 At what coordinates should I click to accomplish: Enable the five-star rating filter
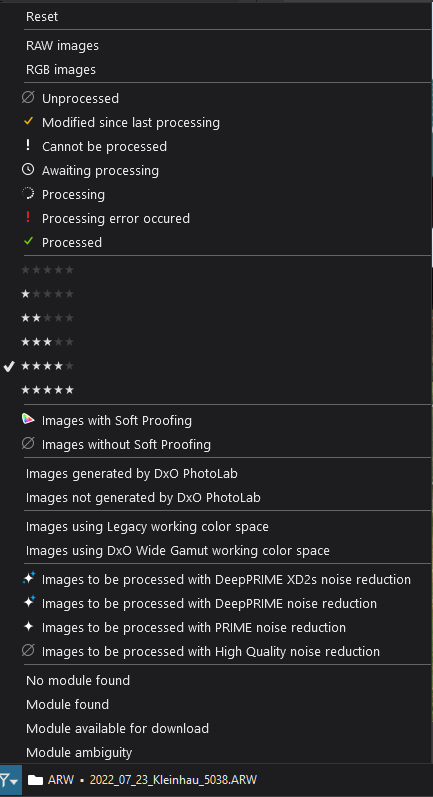pos(47,390)
